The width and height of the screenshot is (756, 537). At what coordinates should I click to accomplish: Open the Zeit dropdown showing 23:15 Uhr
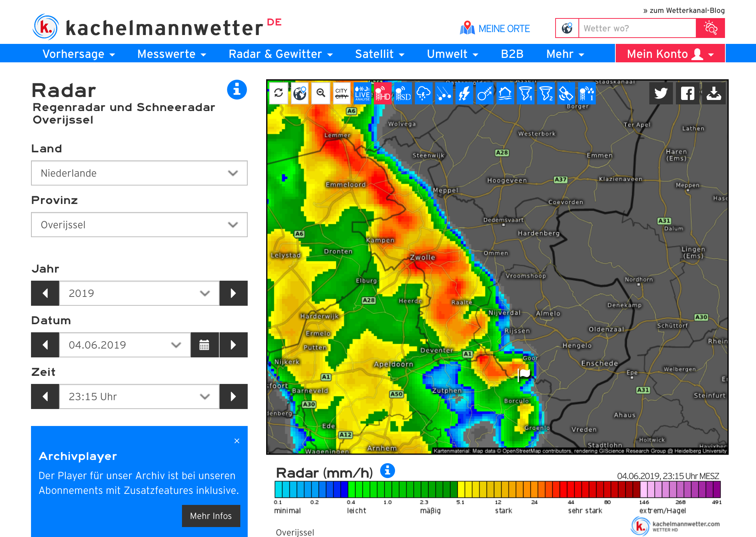pyautogui.click(x=139, y=396)
